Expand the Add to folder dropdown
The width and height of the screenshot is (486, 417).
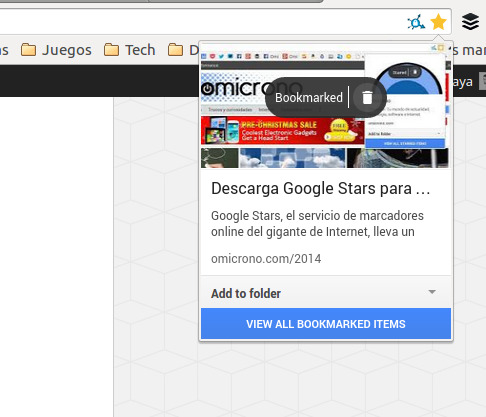[x=326, y=293]
